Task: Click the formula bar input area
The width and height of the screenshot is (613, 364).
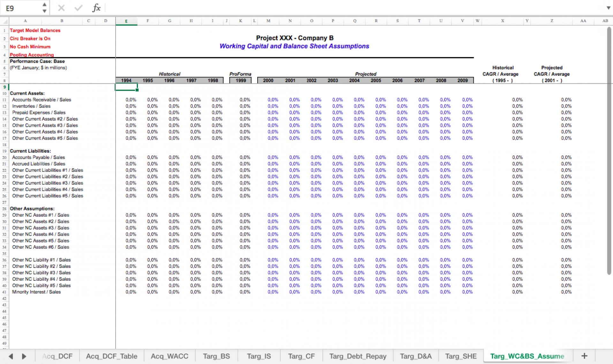Action: pos(354,8)
